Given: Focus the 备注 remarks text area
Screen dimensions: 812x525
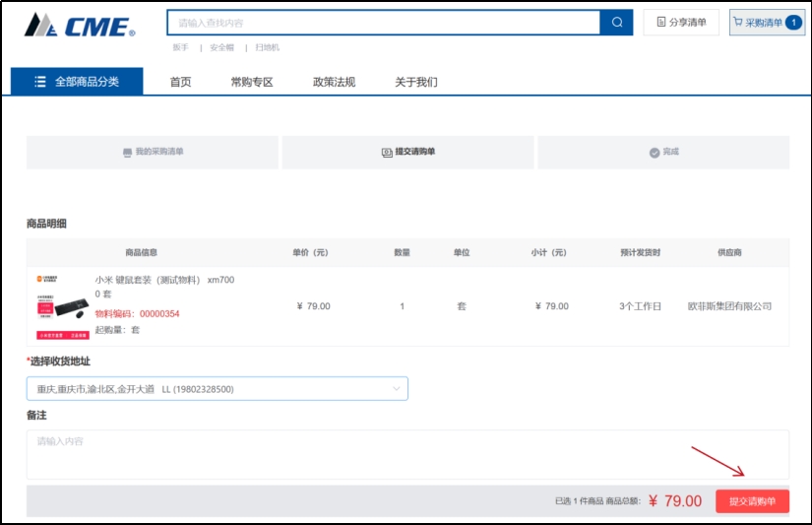Looking at the screenshot, I should 407,454.
